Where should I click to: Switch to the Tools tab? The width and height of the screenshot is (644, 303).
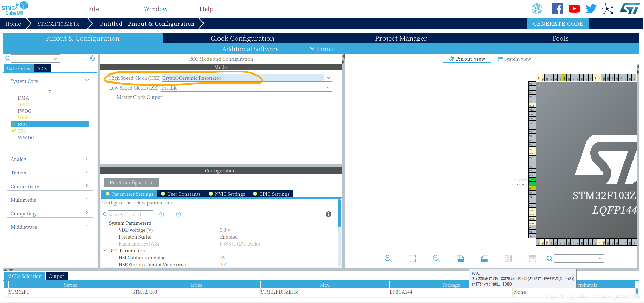[560, 38]
